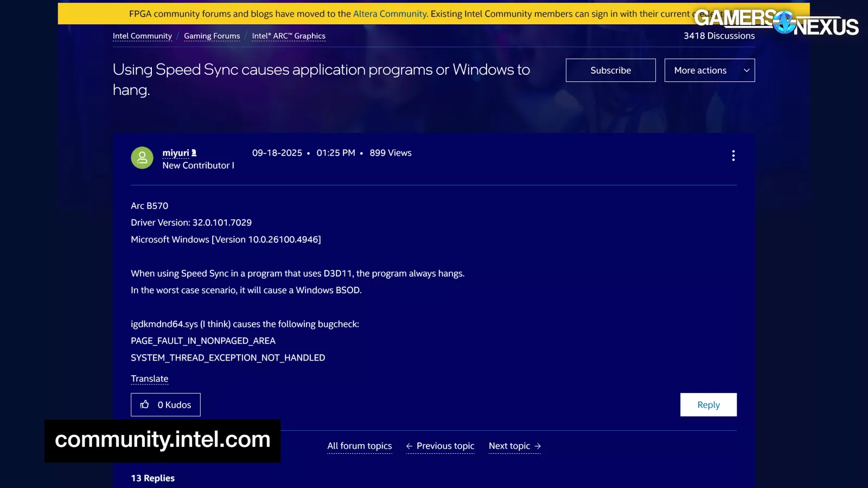Open the post options three-dot menu
The width and height of the screenshot is (868, 488).
pyautogui.click(x=733, y=156)
